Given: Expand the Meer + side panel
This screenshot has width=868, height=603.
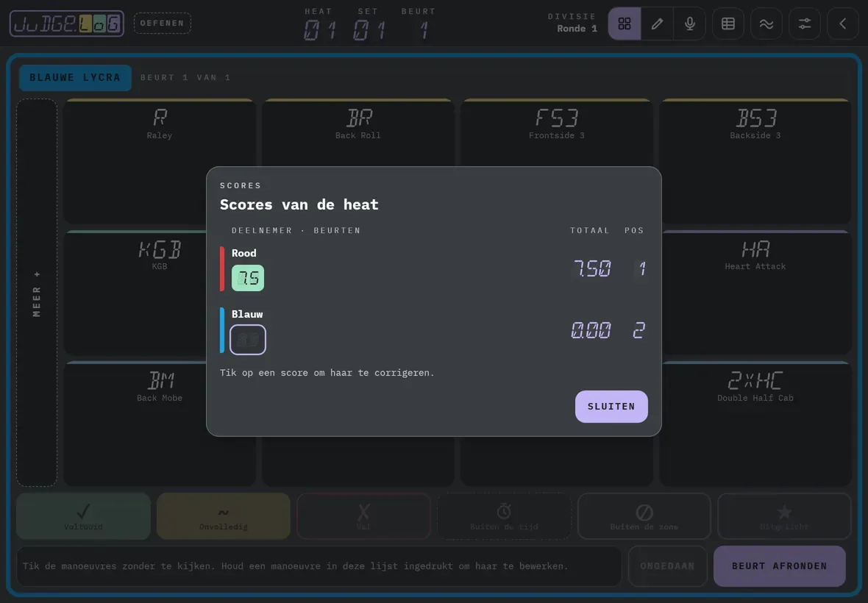Looking at the screenshot, I should coord(37,293).
